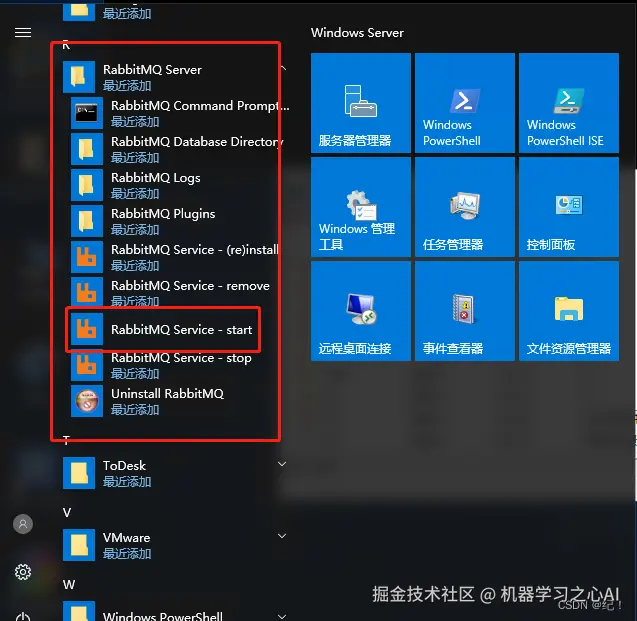Click RabbitMQ Service remove icon
Image resolution: width=637 pixels, height=621 pixels.
coord(87,292)
